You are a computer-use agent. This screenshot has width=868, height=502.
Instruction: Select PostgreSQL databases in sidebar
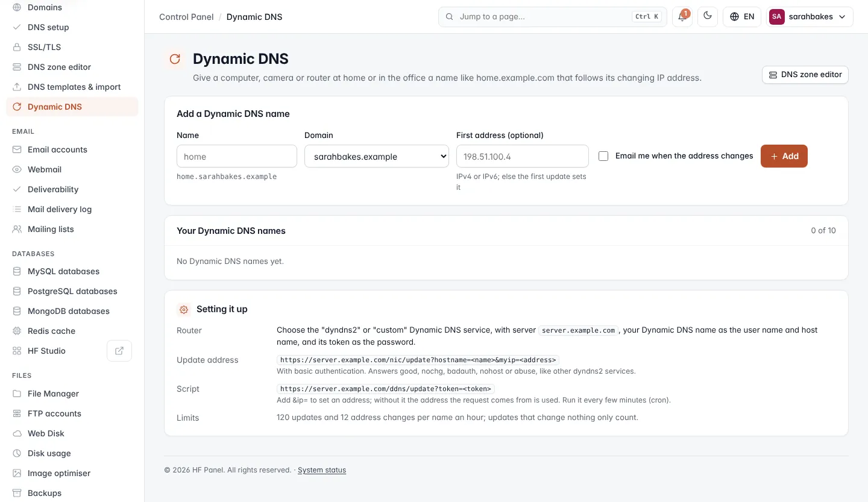pos(72,291)
